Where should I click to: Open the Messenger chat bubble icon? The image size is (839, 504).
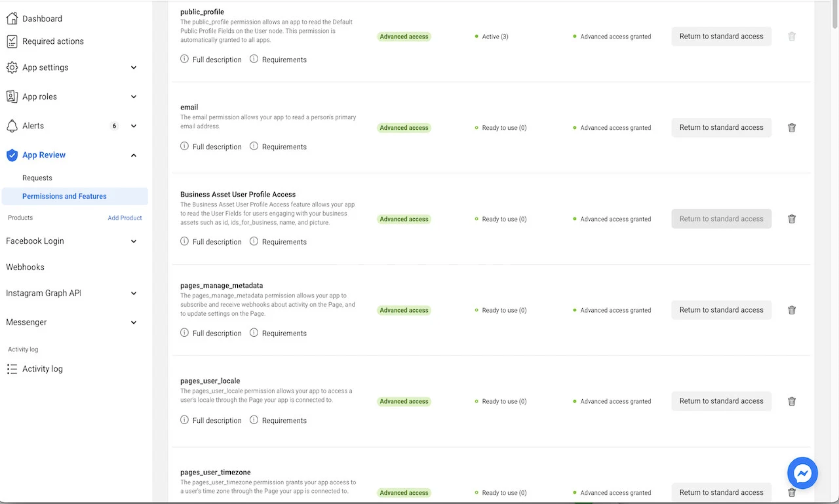tap(802, 473)
